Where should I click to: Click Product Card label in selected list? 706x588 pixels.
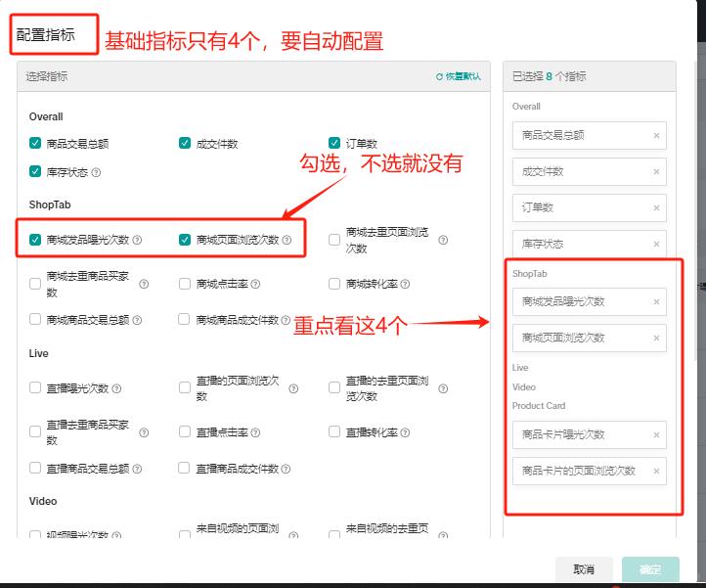[x=539, y=406]
